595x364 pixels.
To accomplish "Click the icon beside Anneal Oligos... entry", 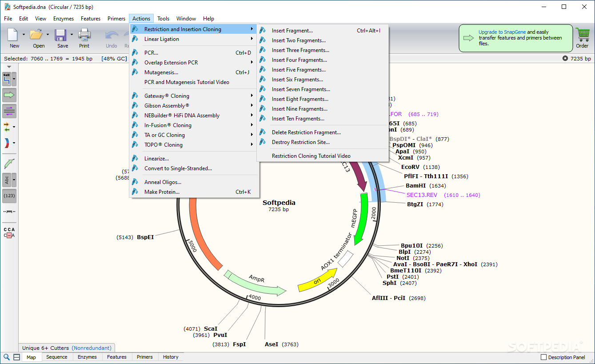I will click(x=135, y=182).
